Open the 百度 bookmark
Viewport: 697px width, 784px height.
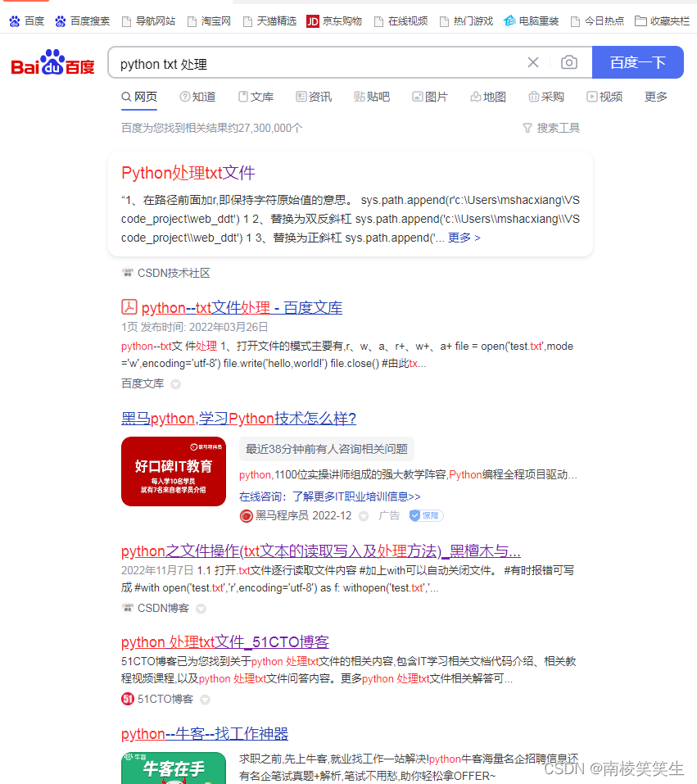27,21
